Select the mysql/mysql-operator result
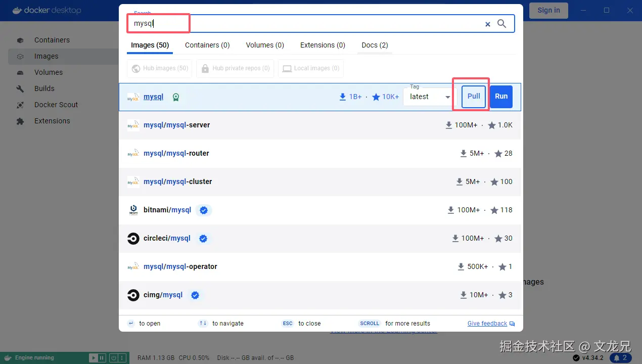The width and height of the screenshot is (642, 364). point(320,266)
